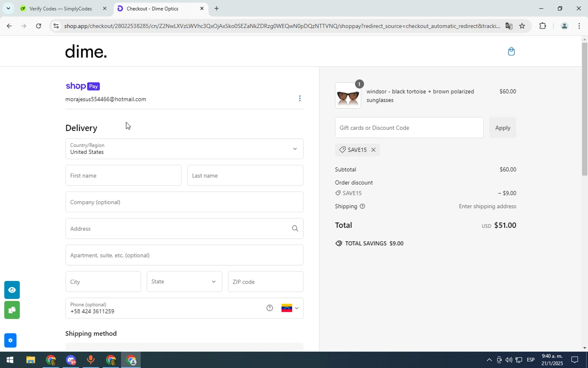The width and height of the screenshot is (588, 368).
Task: Click the address search magnifier icon
Action: tap(295, 228)
